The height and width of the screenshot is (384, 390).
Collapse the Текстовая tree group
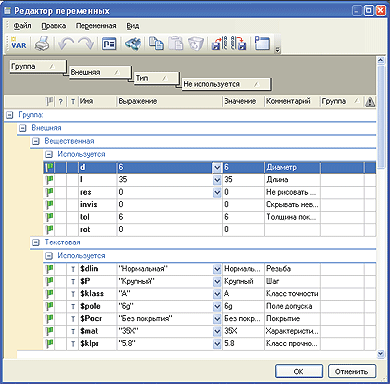[x=35, y=243]
